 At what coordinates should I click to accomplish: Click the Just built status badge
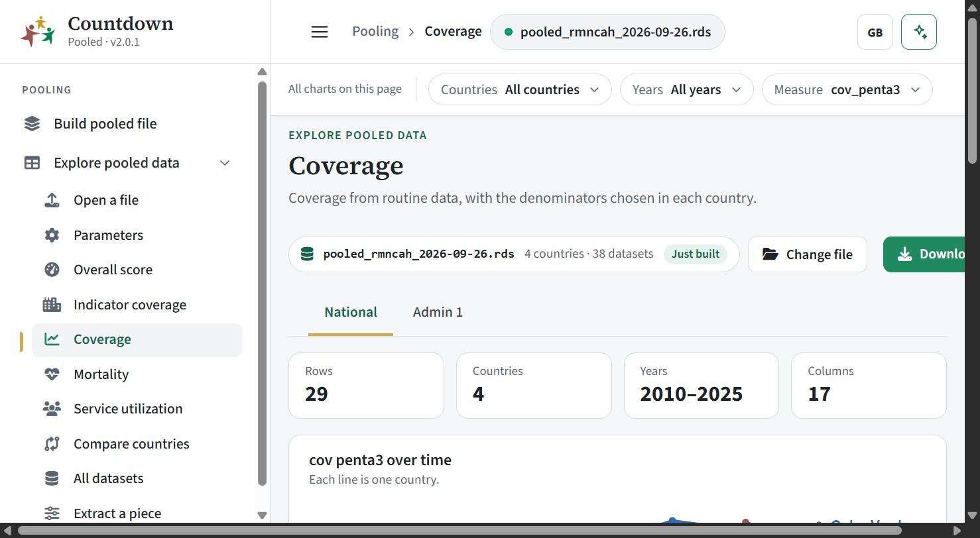click(696, 254)
